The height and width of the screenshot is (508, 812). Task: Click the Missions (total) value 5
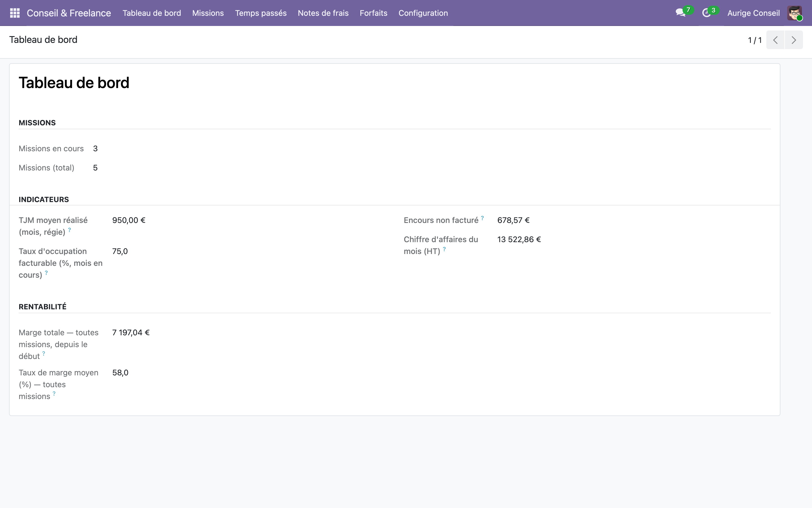[x=95, y=168]
